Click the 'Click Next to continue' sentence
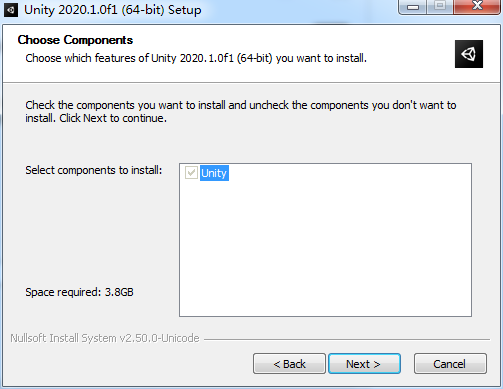Viewport: 503px width, 389px height. [113, 118]
